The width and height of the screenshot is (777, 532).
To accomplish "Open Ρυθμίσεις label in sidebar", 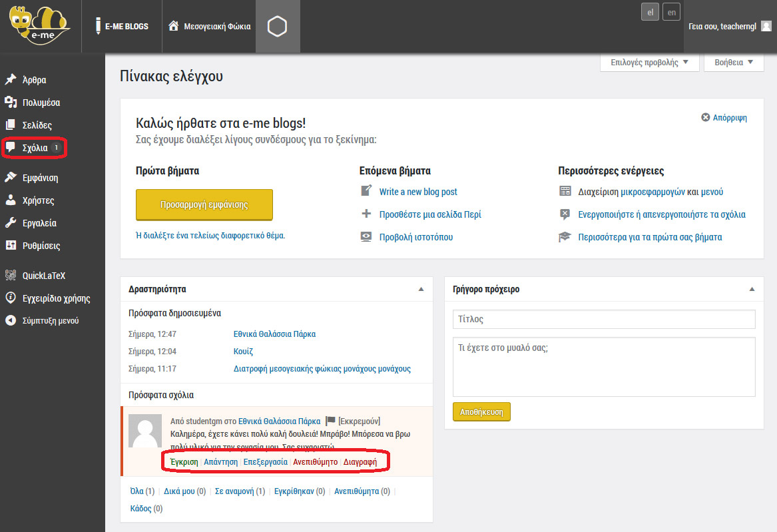I will (41, 246).
